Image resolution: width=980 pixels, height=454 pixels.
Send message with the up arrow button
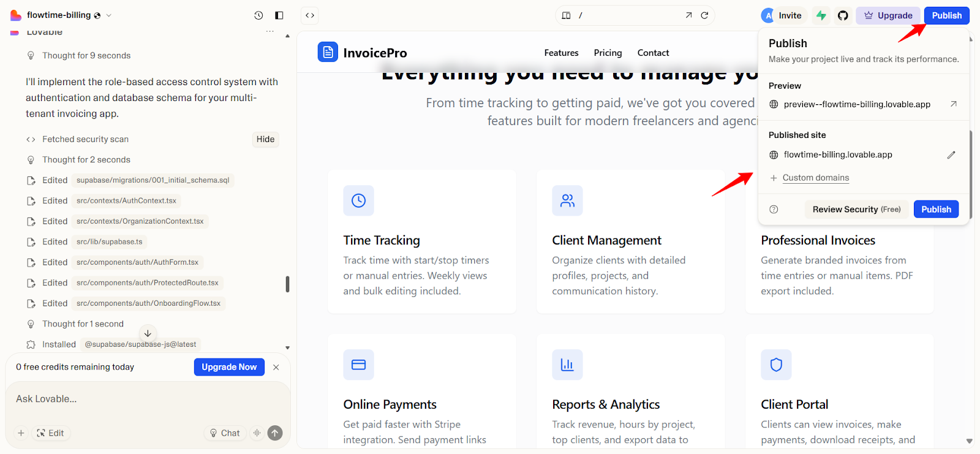click(x=275, y=433)
